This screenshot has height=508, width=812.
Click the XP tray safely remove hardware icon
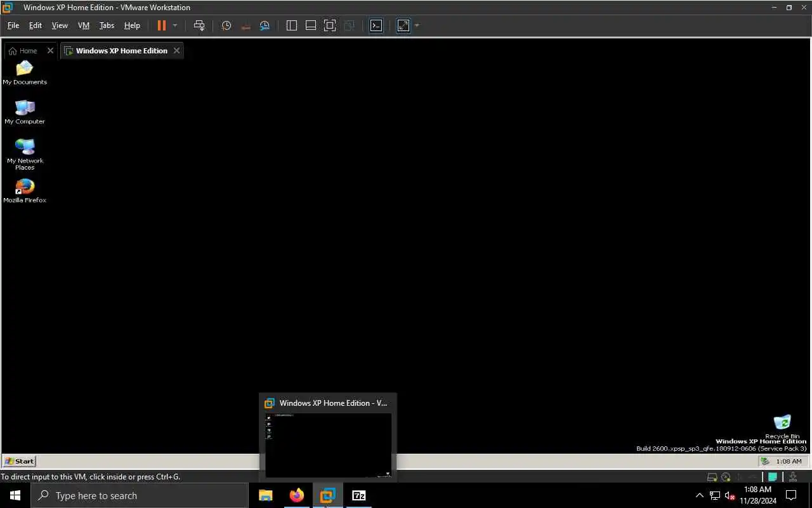[x=765, y=462]
